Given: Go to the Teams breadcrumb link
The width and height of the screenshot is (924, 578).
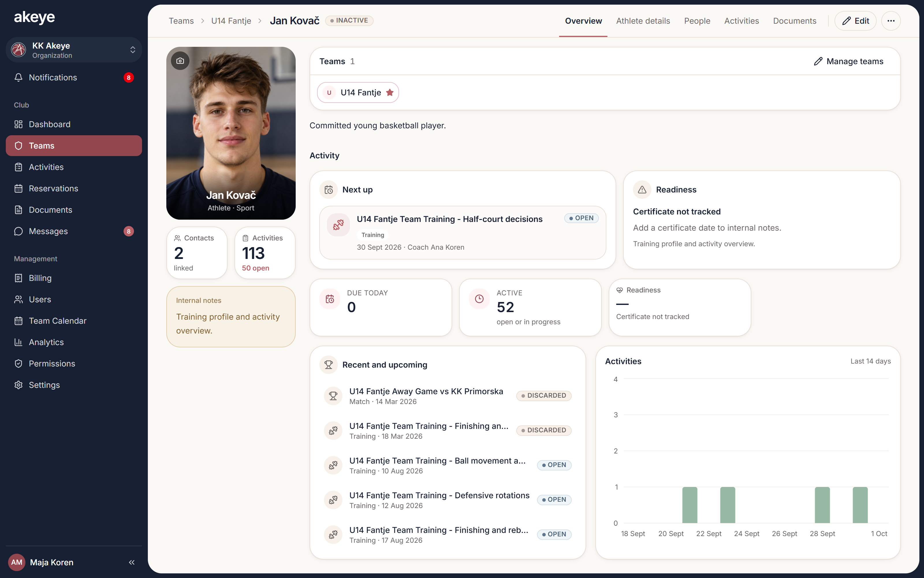Looking at the screenshot, I should click(x=181, y=21).
